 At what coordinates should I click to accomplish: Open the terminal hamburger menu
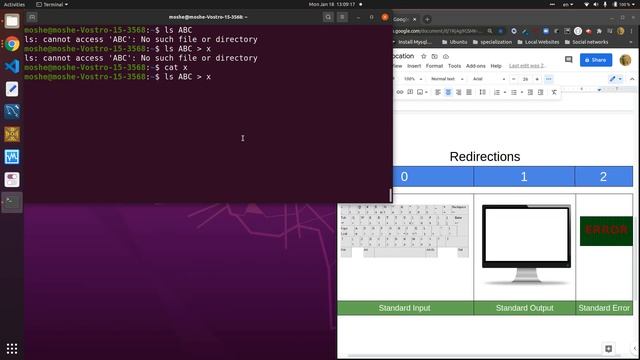tap(342, 17)
